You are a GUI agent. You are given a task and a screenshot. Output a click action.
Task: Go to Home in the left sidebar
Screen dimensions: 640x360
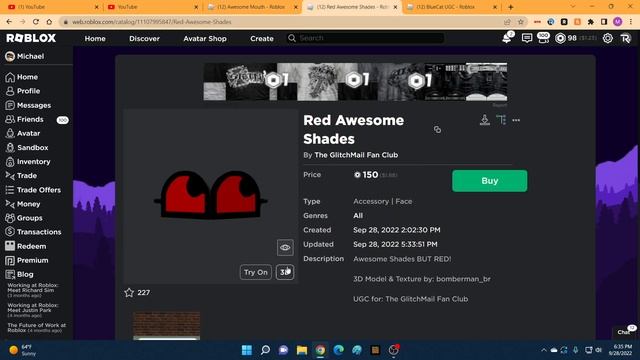pyautogui.click(x=27, y=77)
